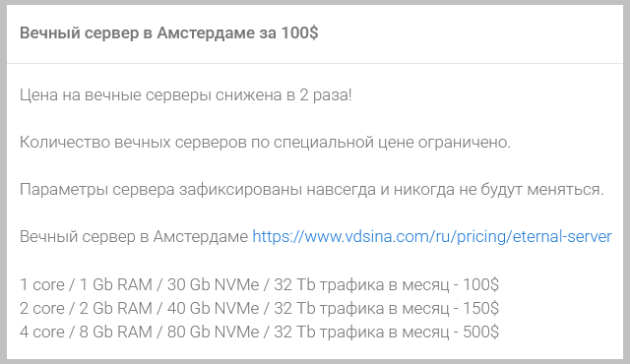Click '2 Gb RAM' in the second plan
Viewport: 630px width, 364px height.
click(x=116, y=309)
